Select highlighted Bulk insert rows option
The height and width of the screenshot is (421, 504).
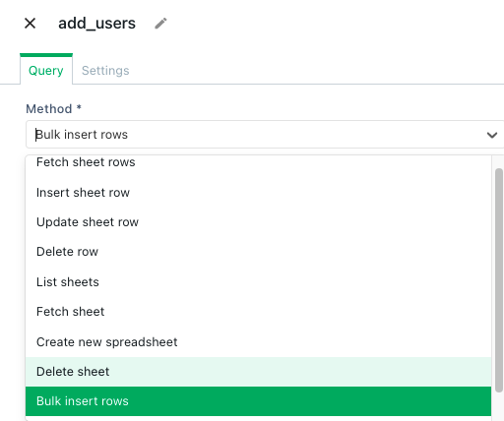(x=258, y=401)
